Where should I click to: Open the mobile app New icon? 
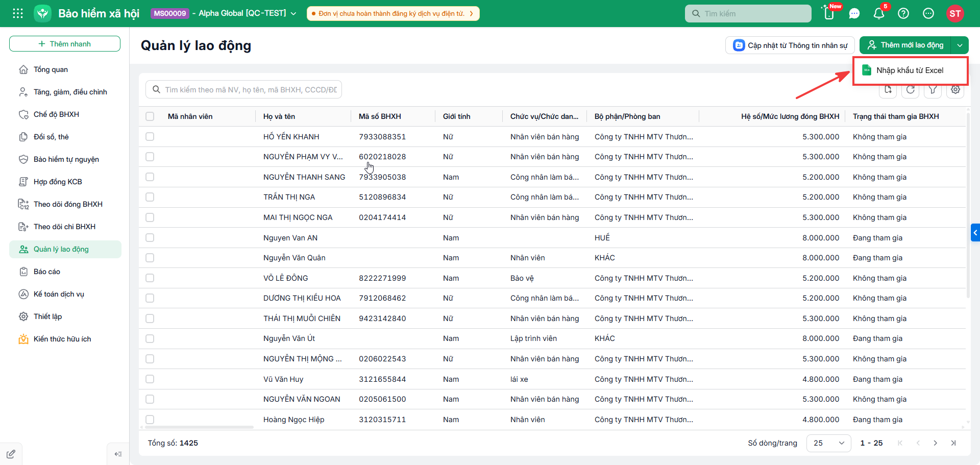point(829,13)
